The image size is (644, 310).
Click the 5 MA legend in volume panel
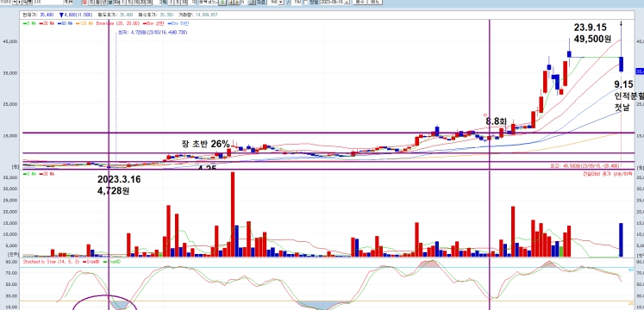30,174
